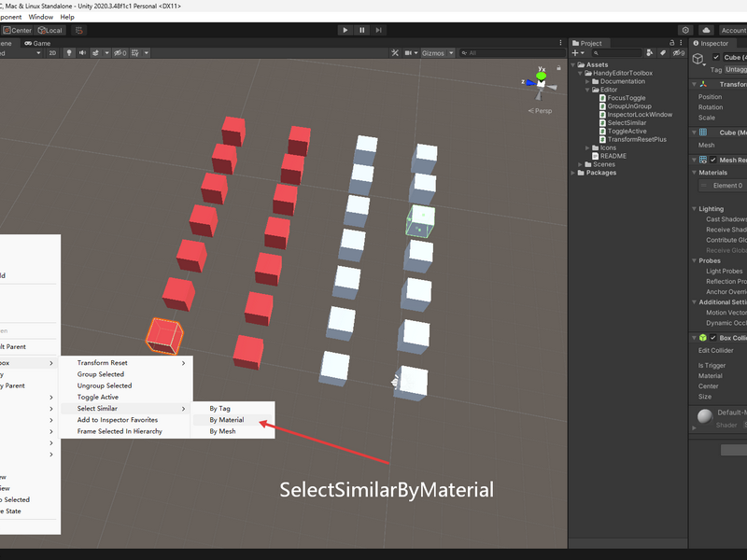Expand the Documentation folder arrow
This screenshot has height=560, width=747.
click(x=587, y=81)
